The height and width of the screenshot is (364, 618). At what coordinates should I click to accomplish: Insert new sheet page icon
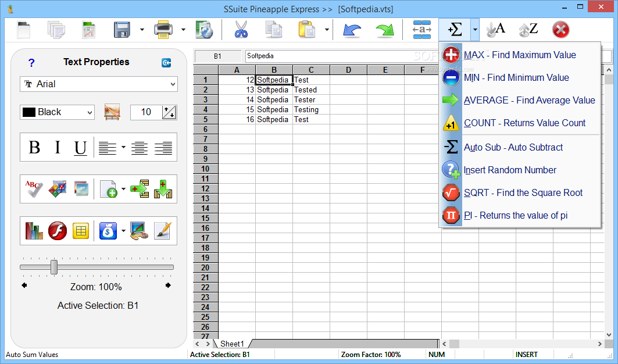pos(108,190)
